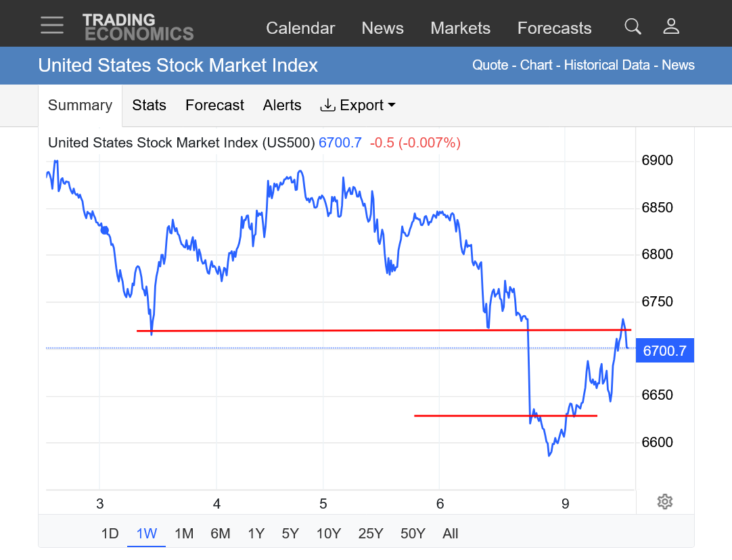Set chart range to 5Y
The image size is (732, 560).
290,534
